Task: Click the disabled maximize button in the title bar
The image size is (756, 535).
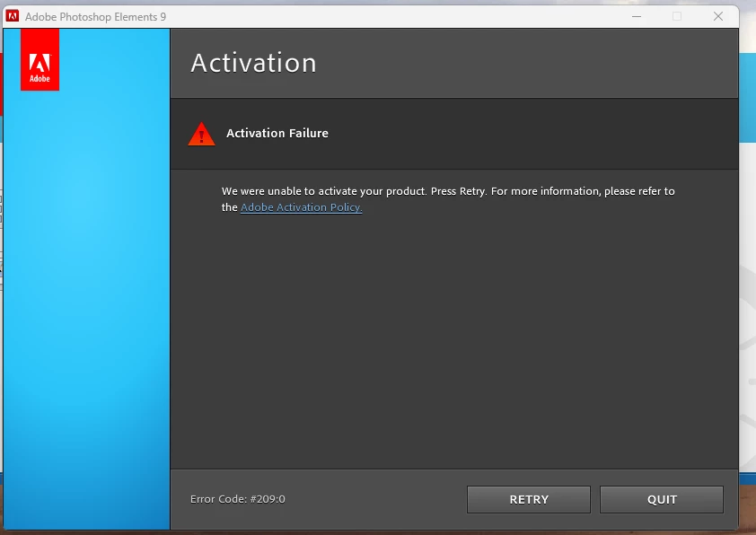Action: click(x=677, y=16)
